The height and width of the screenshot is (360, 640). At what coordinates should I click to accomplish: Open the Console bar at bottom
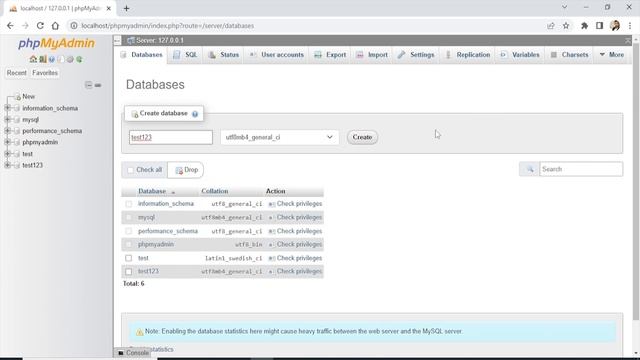[x=133, y=353]
